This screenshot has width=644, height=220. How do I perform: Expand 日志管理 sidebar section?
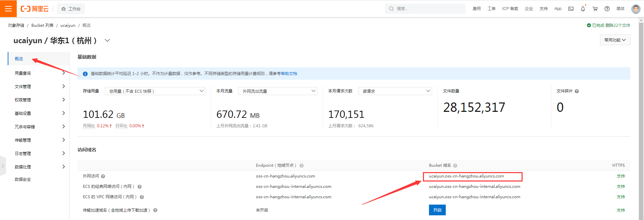(x=38, y=153)
